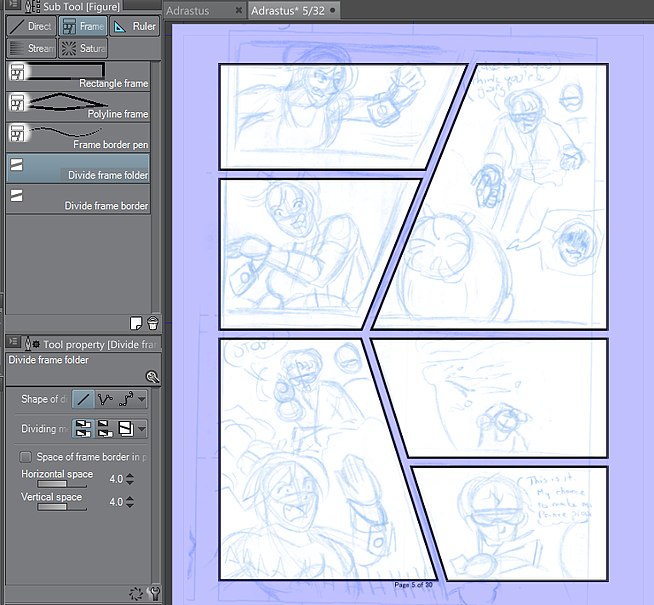Reset tool property to initial settings icon
654x605 pixels.
[x=136, y=593]
